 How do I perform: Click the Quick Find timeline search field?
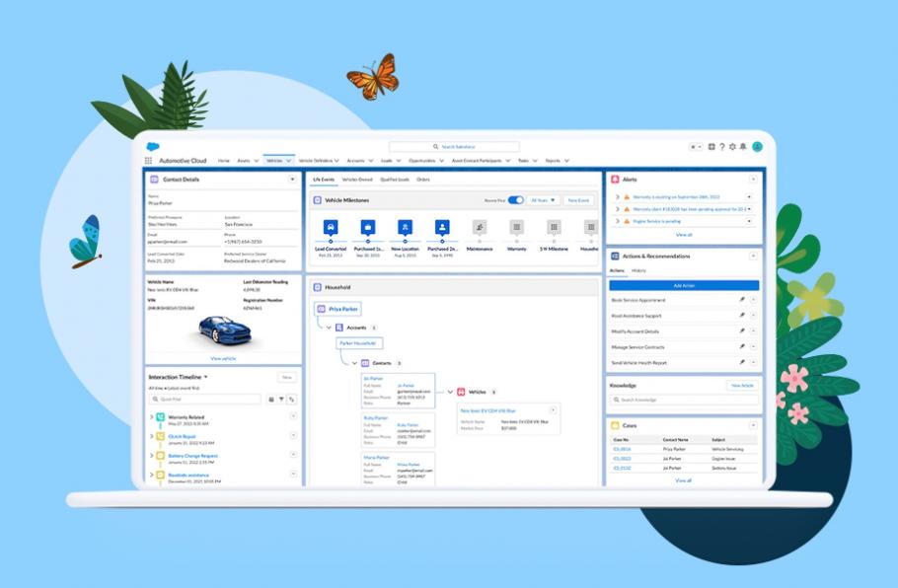point(205,399)
